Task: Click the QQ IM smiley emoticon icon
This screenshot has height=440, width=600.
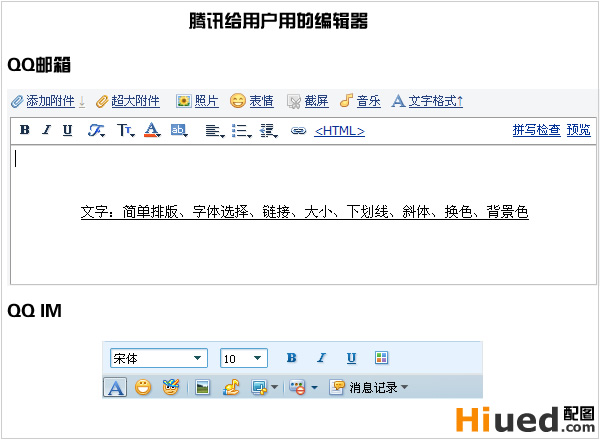Action: point(143,388)
